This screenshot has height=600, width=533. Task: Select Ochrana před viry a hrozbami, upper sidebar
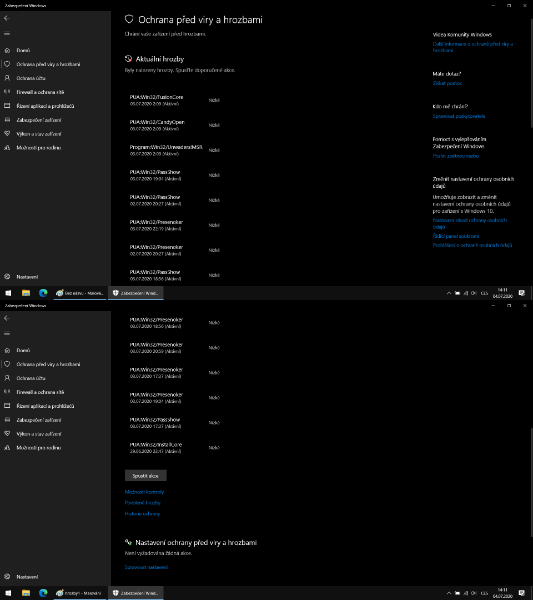pyautogui.click(x=48, y=64)
